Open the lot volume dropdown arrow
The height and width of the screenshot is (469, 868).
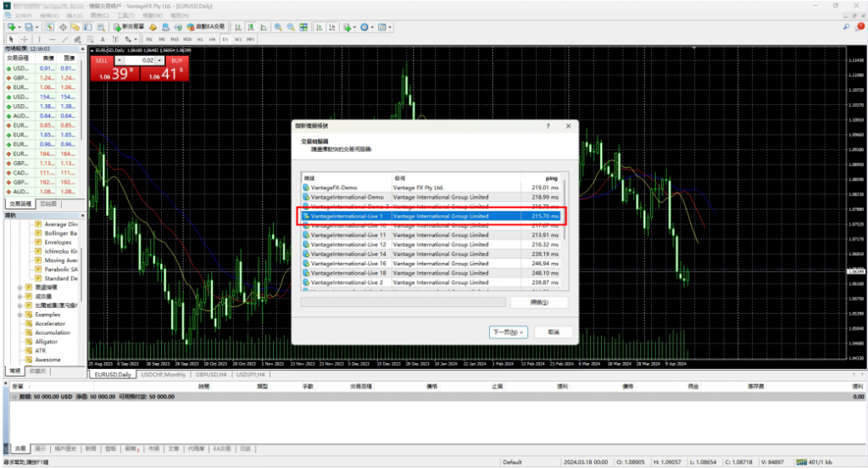tap(120, 61)
